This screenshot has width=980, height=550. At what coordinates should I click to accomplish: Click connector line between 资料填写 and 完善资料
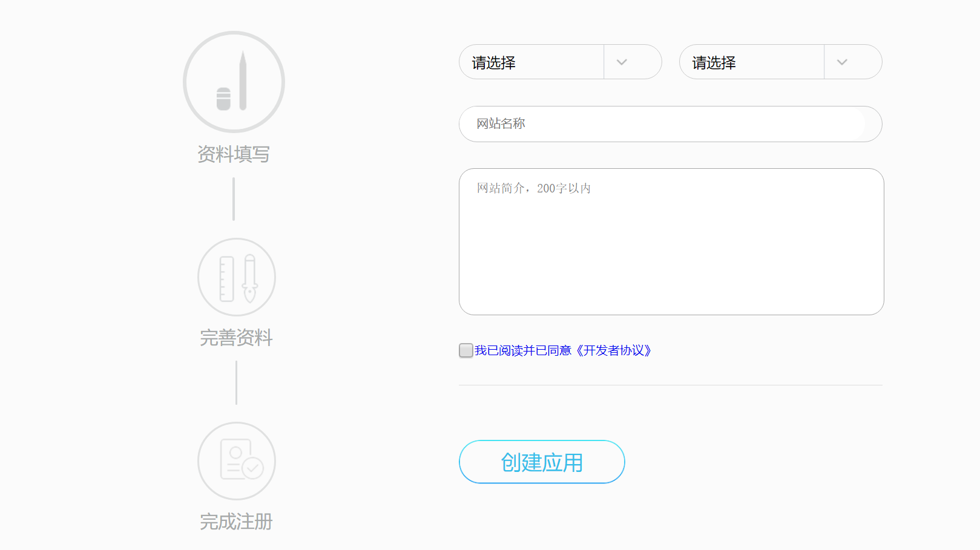coord(234,199)
